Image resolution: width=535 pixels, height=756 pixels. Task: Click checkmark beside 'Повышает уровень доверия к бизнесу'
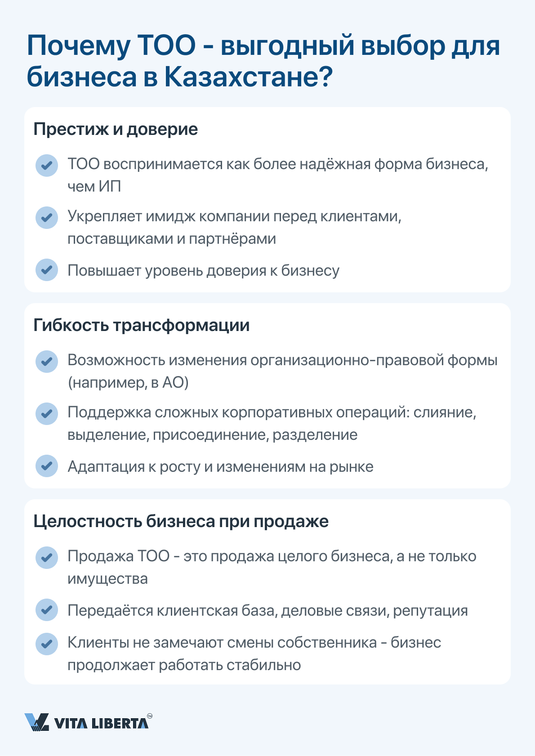47,270
